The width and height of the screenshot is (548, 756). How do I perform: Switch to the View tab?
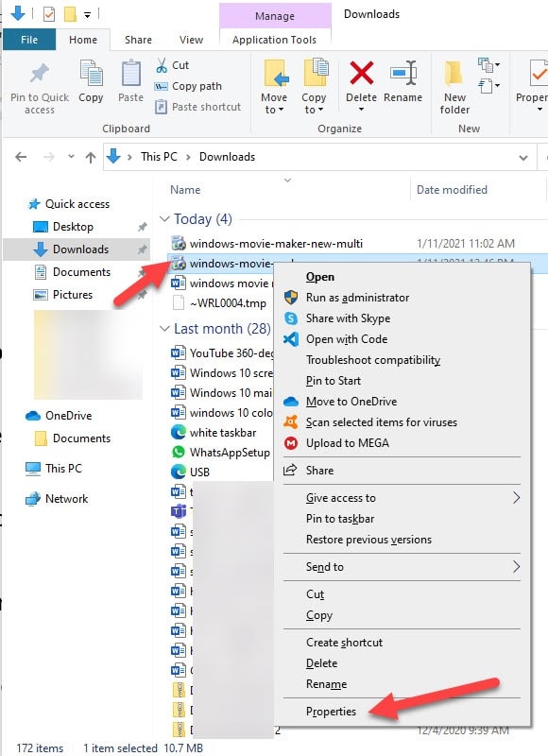pos(192,40)
